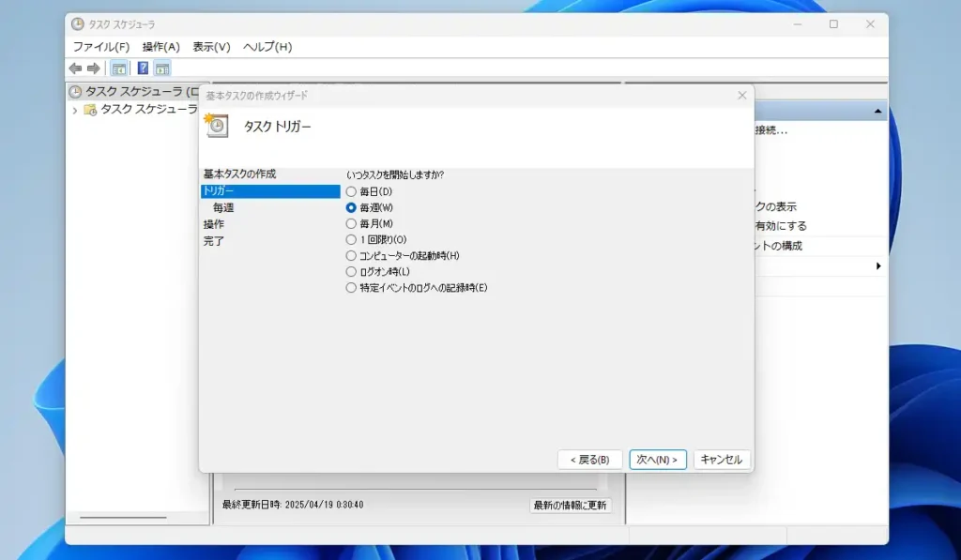The height and width of the screenshot is (560, 961).
Task: Toggle the console tree toolbar icon
Action: pos(119,68)
